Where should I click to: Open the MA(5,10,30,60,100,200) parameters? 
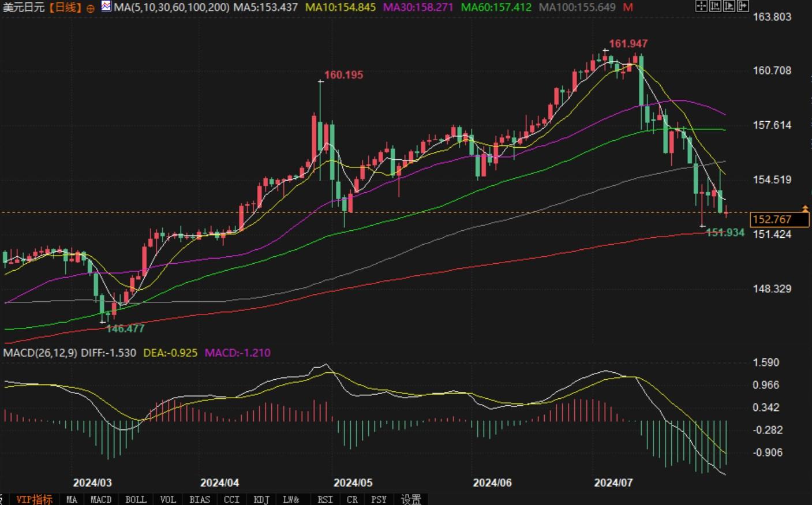(x=171, y=8)
